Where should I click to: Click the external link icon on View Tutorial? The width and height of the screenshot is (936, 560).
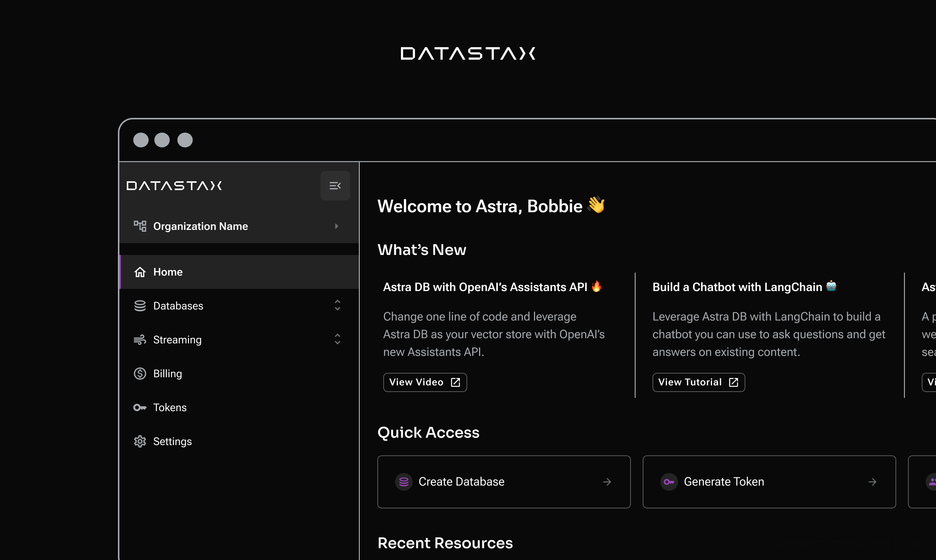pos(734,382)
